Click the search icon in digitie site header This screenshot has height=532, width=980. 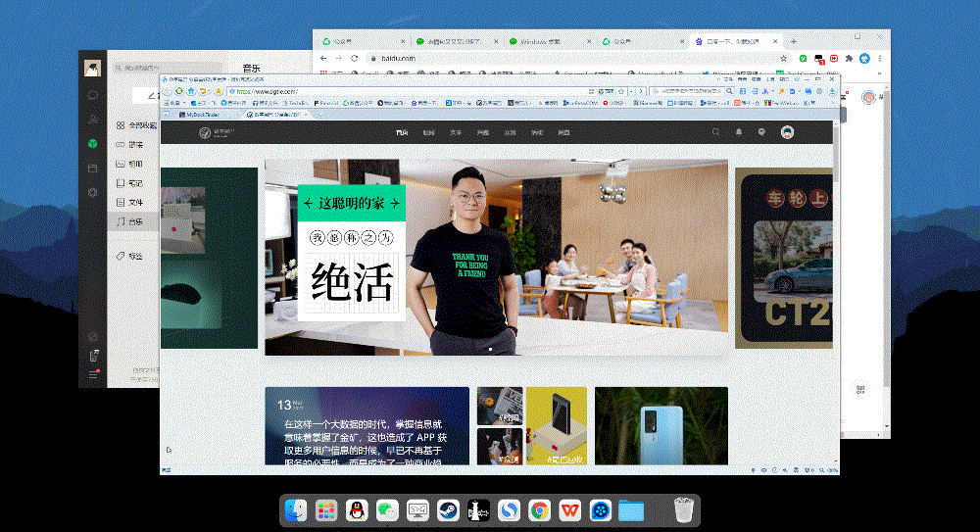click(x=715, y=132)
